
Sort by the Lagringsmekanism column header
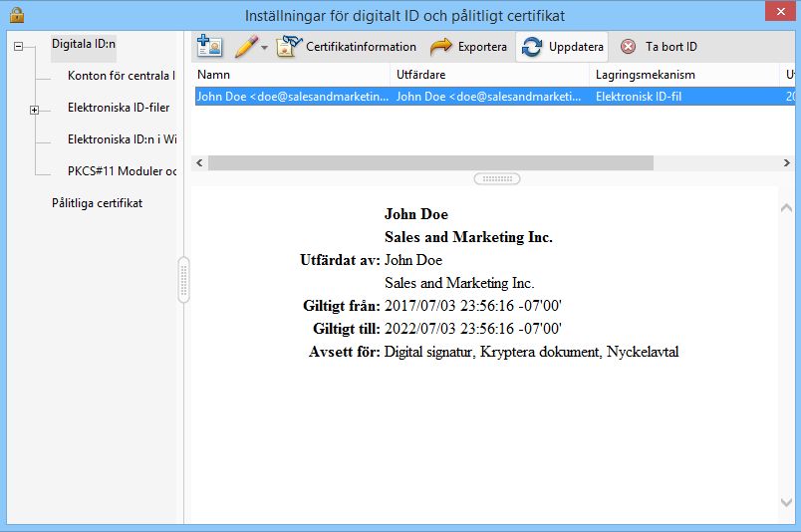click(684, 75)
